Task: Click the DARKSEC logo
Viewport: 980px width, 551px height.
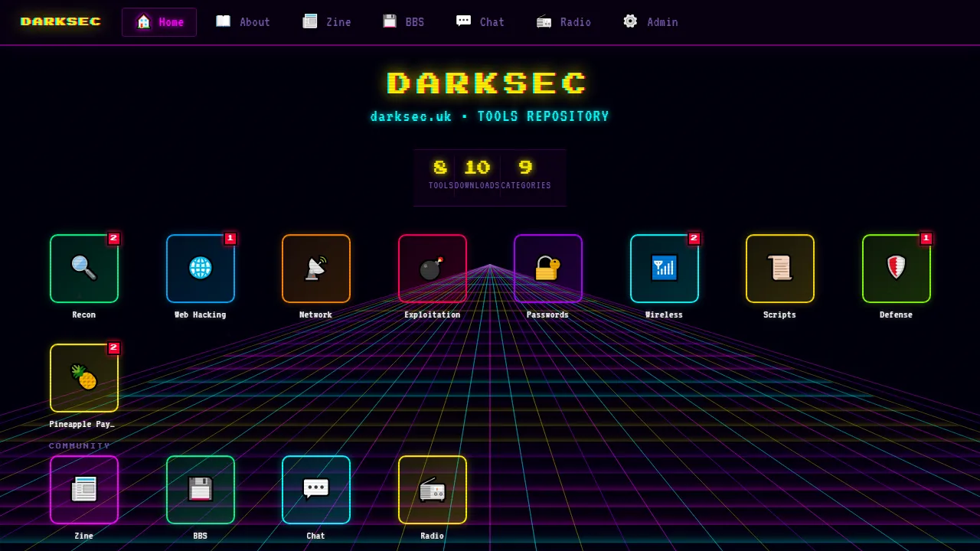Action: click(60, 21)
